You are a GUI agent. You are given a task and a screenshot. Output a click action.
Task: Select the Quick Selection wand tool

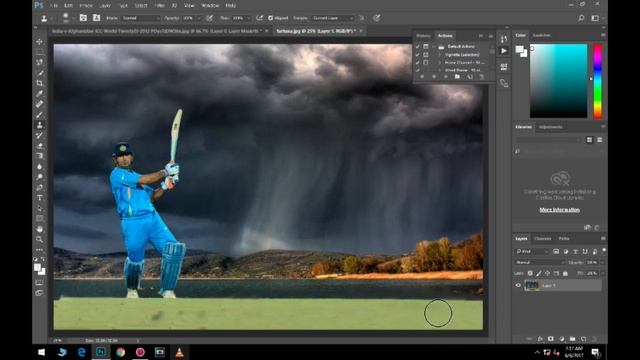pos(40,73)
